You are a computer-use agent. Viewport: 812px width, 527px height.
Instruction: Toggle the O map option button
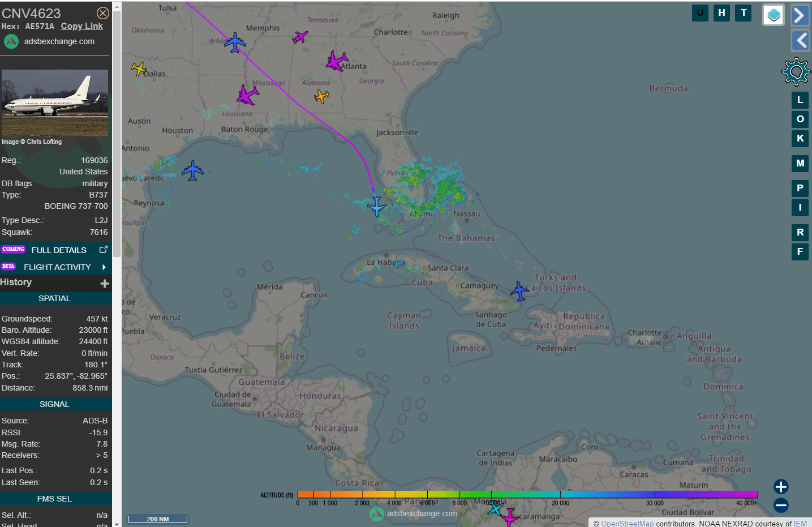tap(800, 119)
